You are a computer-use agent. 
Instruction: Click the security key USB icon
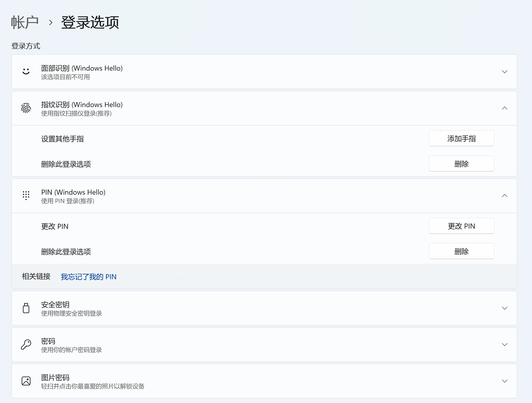[x=26, y=308]
